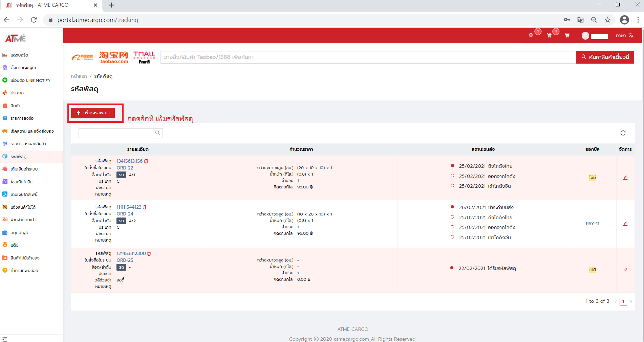This screenshot has height=342, width=644.
Task: Select the FAQ item at sidebar bottom
Action: (24, 271)
